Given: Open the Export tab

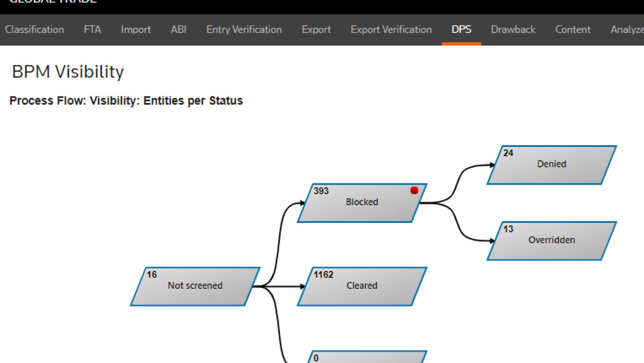Looking at the screenshot, I should [316, 30].
